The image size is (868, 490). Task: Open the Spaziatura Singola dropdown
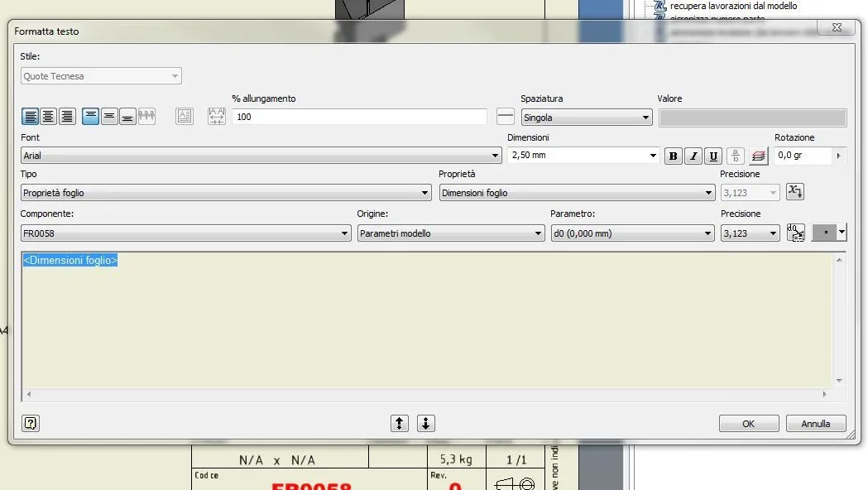pos(586,118)
